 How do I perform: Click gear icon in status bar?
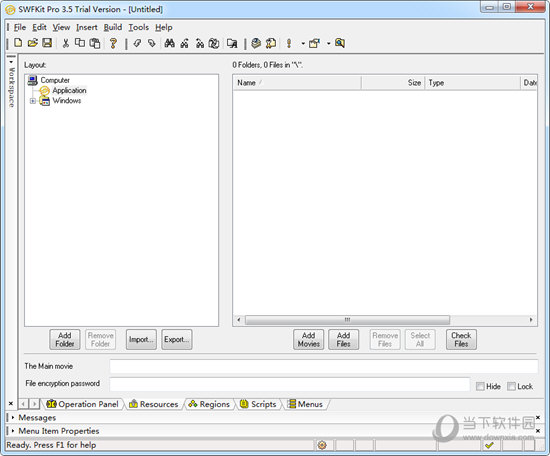322,445
